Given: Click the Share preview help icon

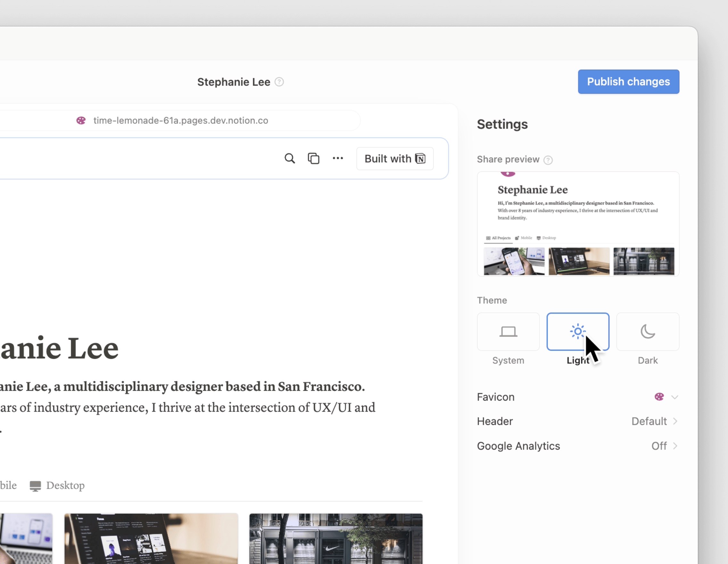Looking at the screenshot, I should pos(548,160).
